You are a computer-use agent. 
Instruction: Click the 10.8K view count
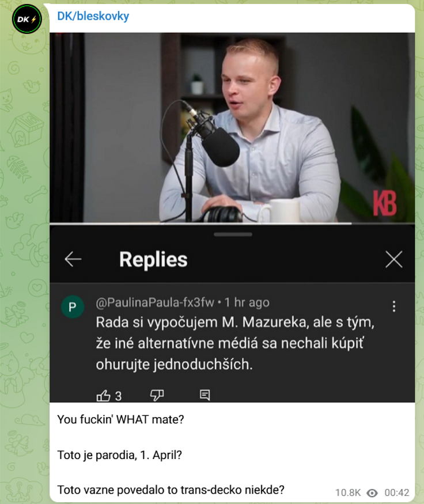(348, 492)
